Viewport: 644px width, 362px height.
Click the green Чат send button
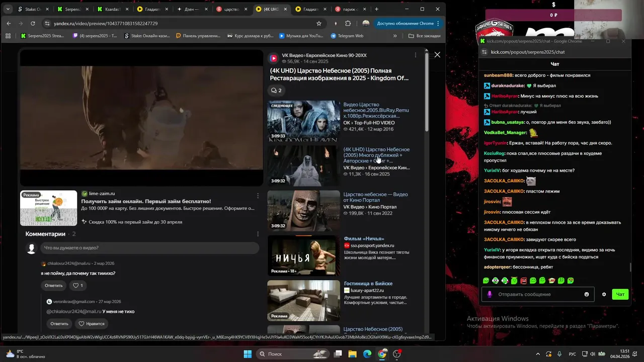click(620, 294)
